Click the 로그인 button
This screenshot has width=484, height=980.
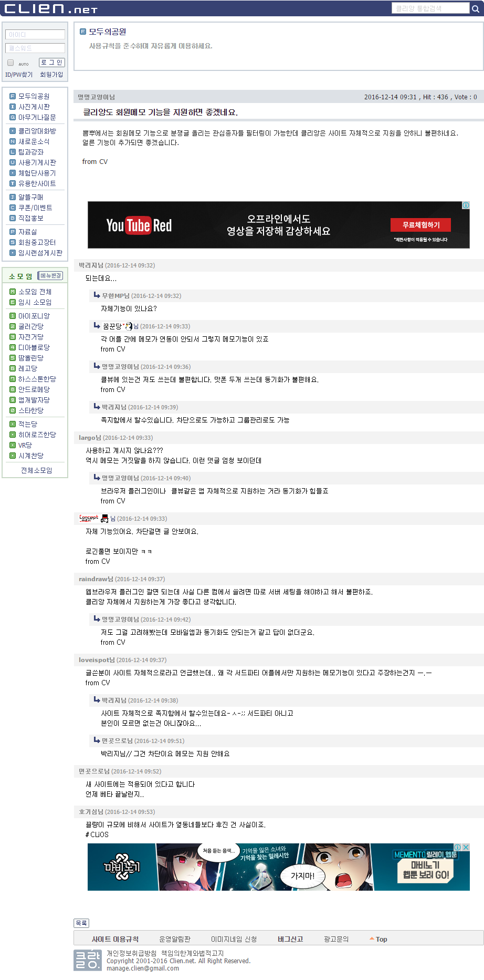click(52, 63)
